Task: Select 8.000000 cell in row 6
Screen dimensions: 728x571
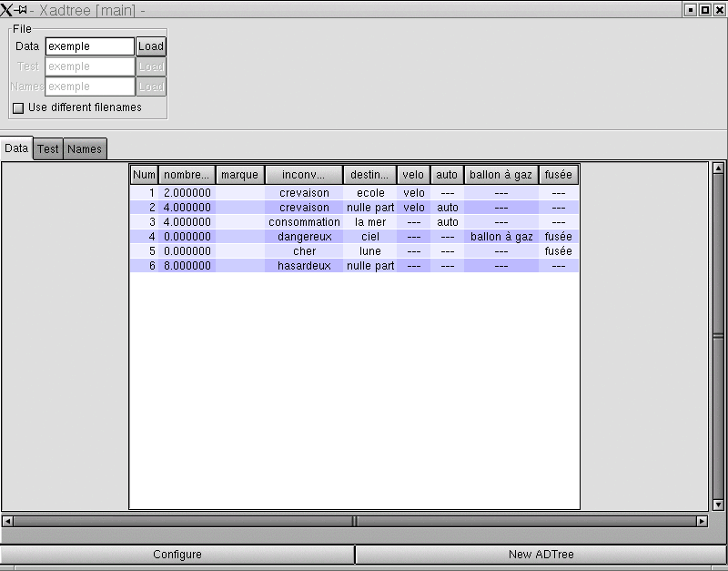Action: (187, 266)
